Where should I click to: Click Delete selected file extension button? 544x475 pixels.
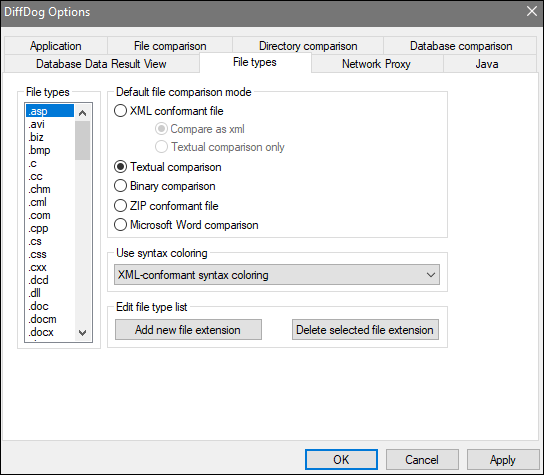pyautogui.click(x=365, y=330)
